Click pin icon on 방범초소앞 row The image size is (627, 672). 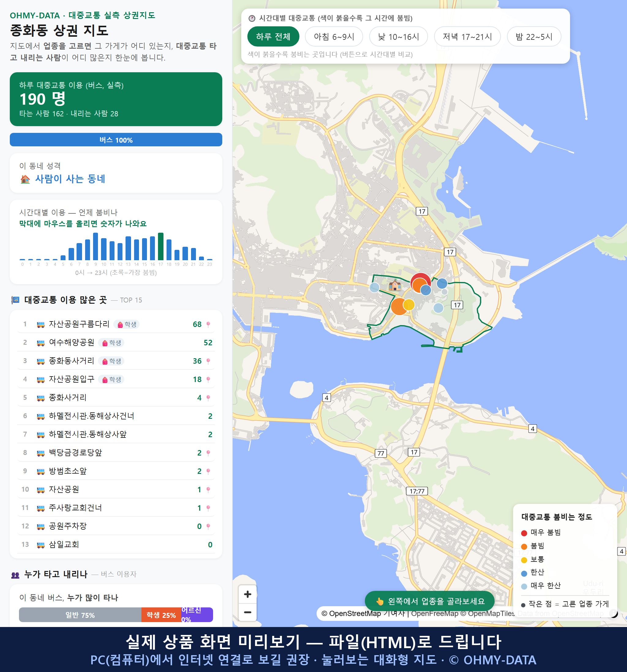click(x=208, y=471)
